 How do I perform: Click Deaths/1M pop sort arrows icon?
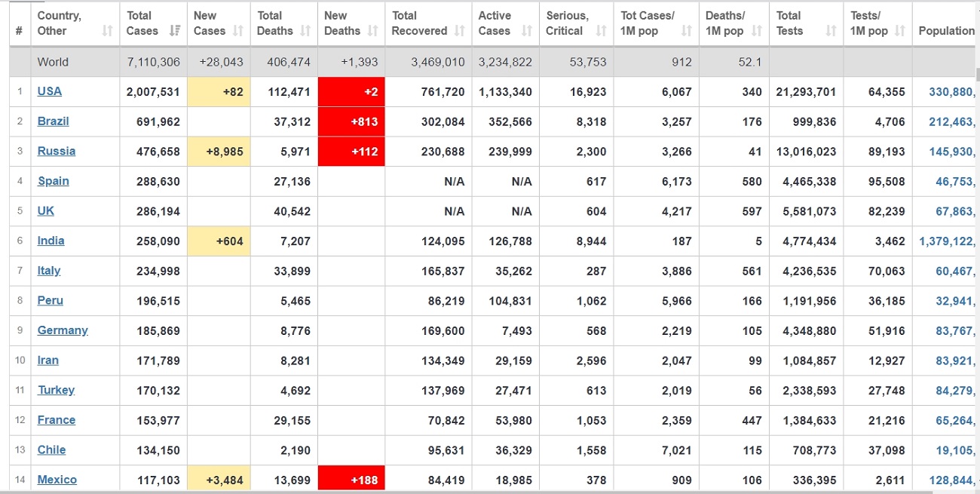pos(757,31)
